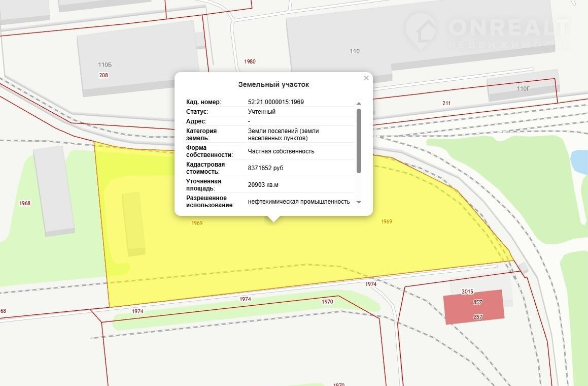588x386 pixels.
Task: Click the popup scrollbar down arrow
Action: pyautogui.click(x=359, y=202)
